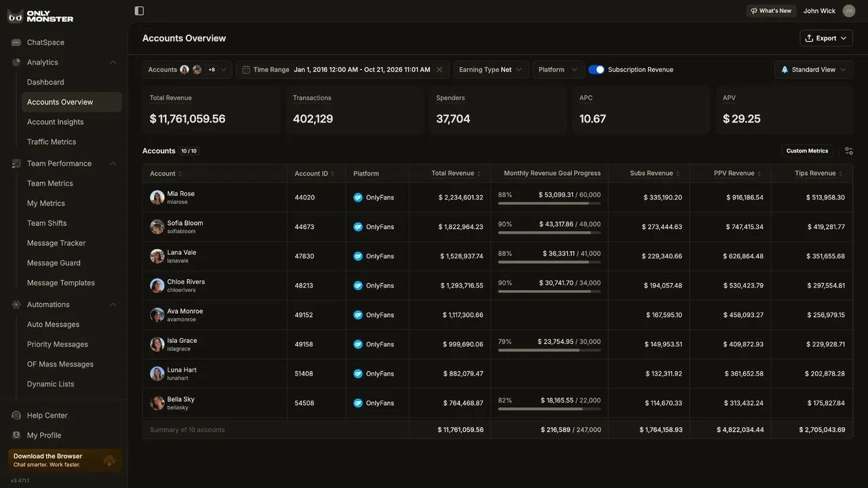868x488 pixels.
Task: Clear the Time Range filter with X
Action: pyautogui.click(x=439, y=70)
